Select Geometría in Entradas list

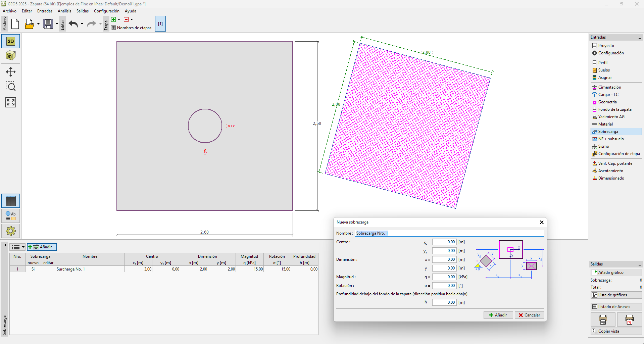pos(607,102)
